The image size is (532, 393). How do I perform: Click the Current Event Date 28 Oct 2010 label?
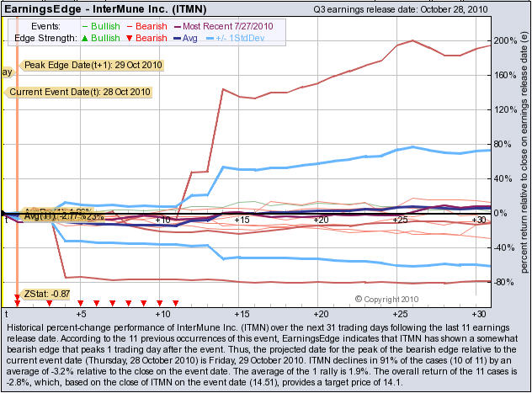point(79,91)
